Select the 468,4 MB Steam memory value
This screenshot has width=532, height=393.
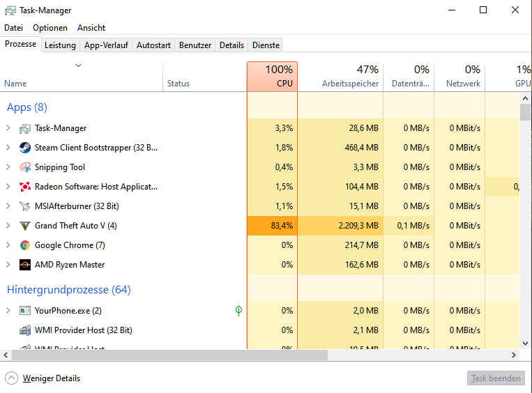tap(361, 148)
